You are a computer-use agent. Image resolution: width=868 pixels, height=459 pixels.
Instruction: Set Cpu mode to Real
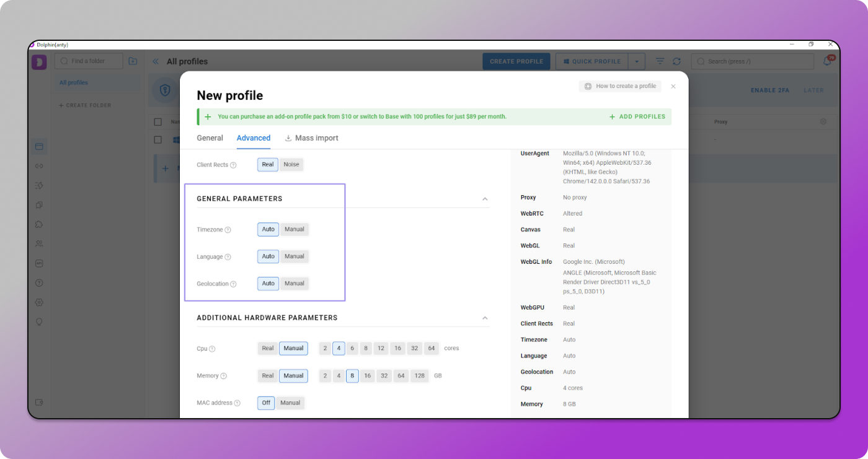pos(268,348)
